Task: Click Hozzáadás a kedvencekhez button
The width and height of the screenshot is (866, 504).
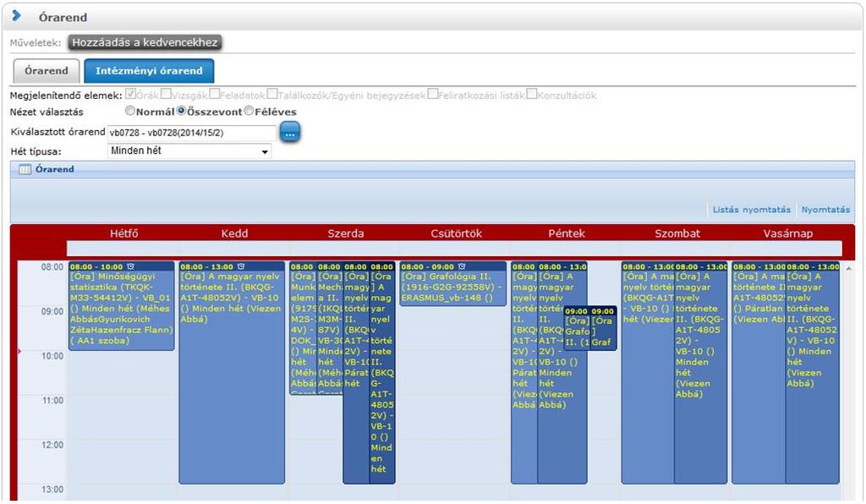Action: [145, 42]
